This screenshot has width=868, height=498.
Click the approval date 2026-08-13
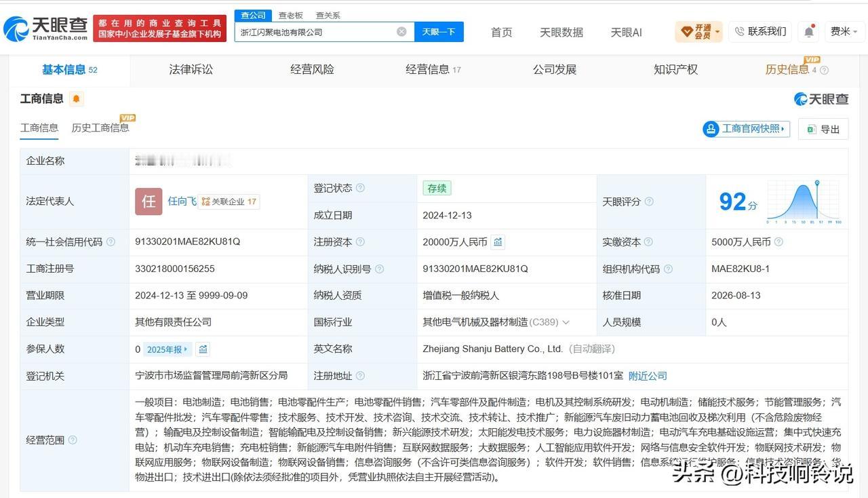click(x=736, y=295)
